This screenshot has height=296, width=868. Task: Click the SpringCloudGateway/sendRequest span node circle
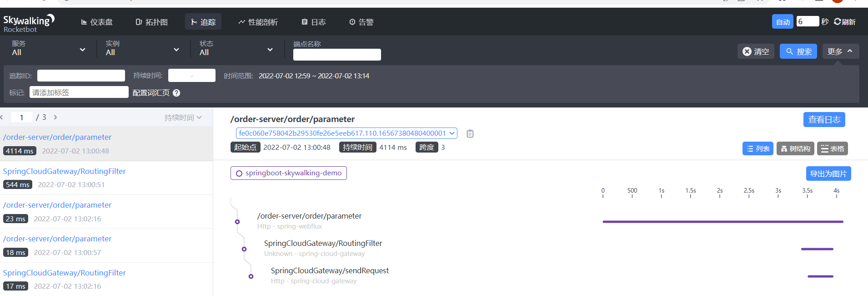[x=251, y=276]
